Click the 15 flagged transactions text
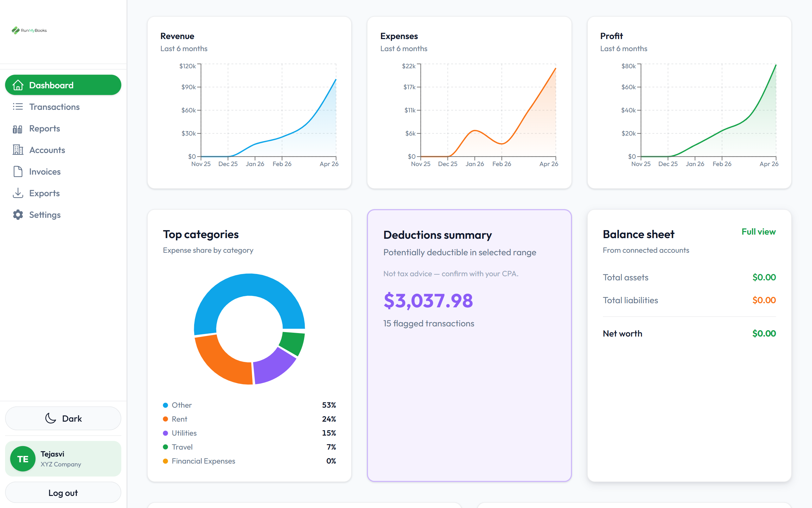The height and width of the screenshot is (508, 812). [429, 323]
